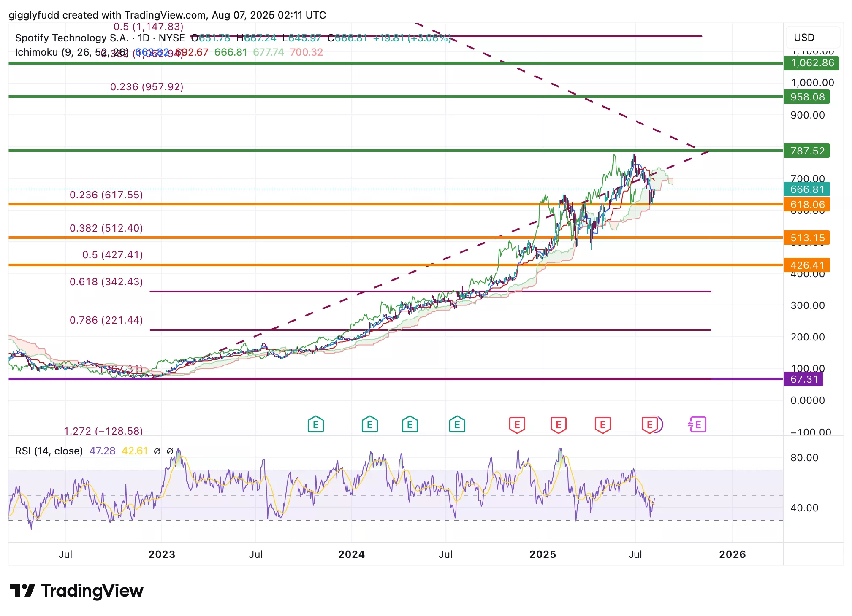Select the green 1,062.86 price label

(x=811, y=63)
